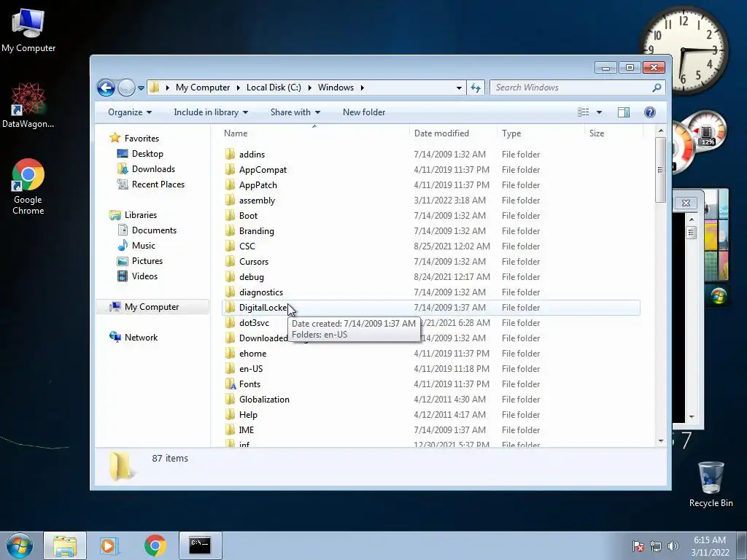
Task: Click the file list scrollbar up arrow
Action: coord(660,131)
